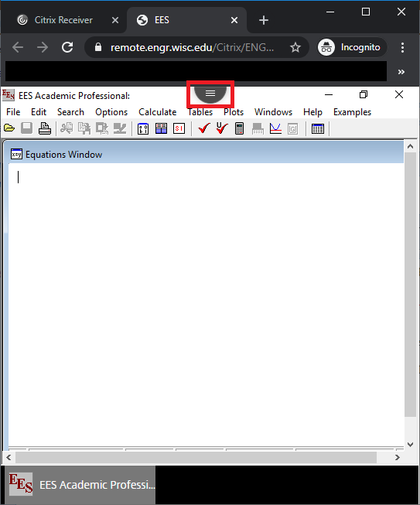Open the Examples menu

point(353,112)
